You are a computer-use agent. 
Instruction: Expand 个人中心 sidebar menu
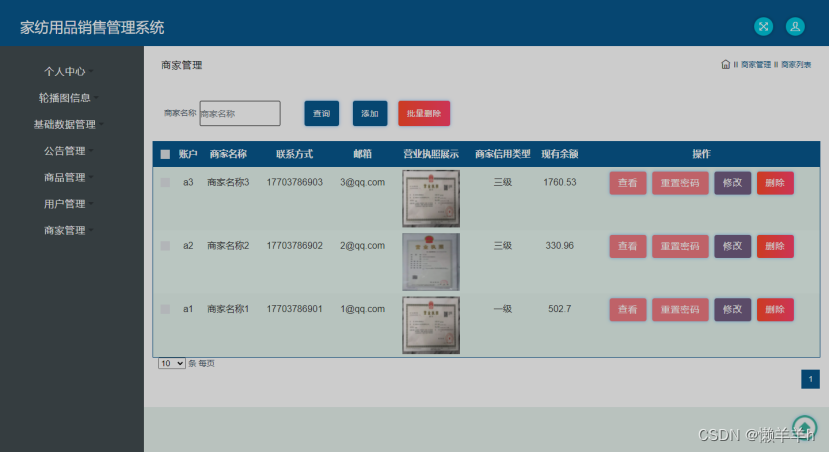tap(69, 71)
